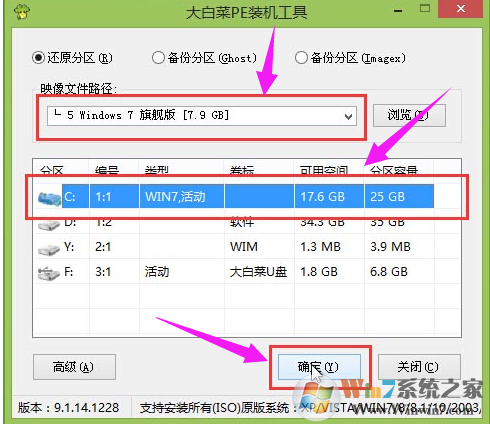Viewport: 490px width, 424px height.
Task: Open 高级 (A) advanced options
Action: (x=74, y=367)
